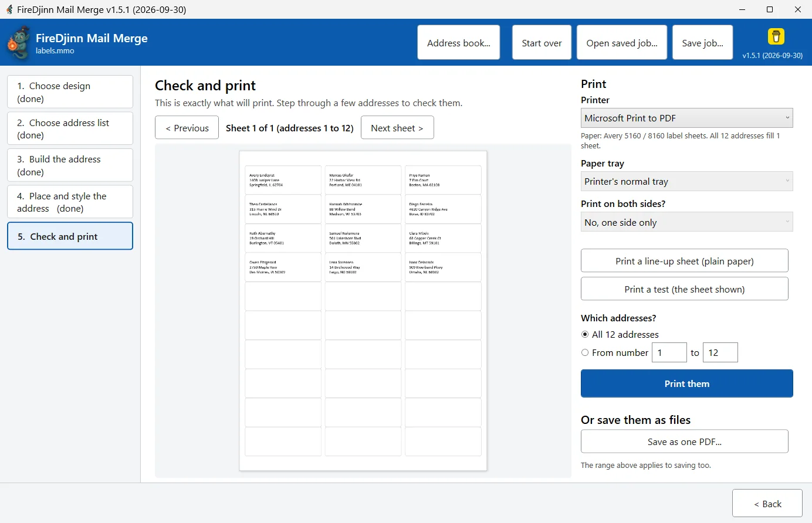Viewport: 812px width, 523px height.
Task: Click the "From number" start field
Action: click(669, 352)
